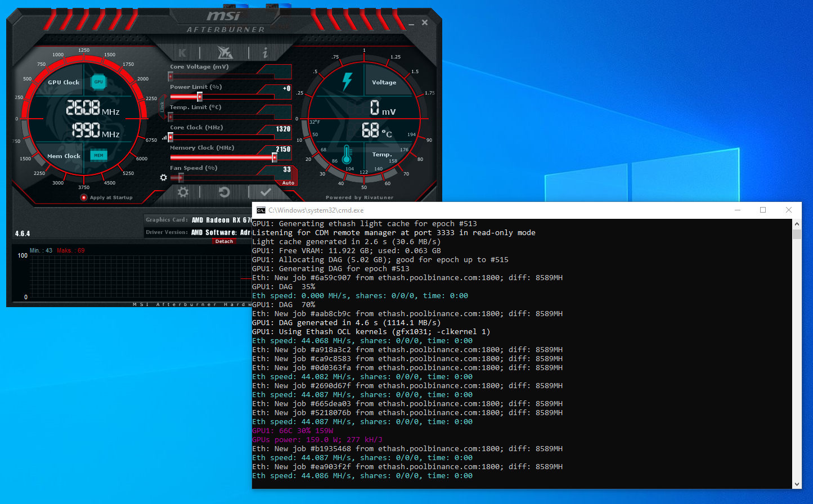Click the cmd title 'C:\Windows\system32\cmd.exe'
The image size is (813, 504).
coord(316,210)
